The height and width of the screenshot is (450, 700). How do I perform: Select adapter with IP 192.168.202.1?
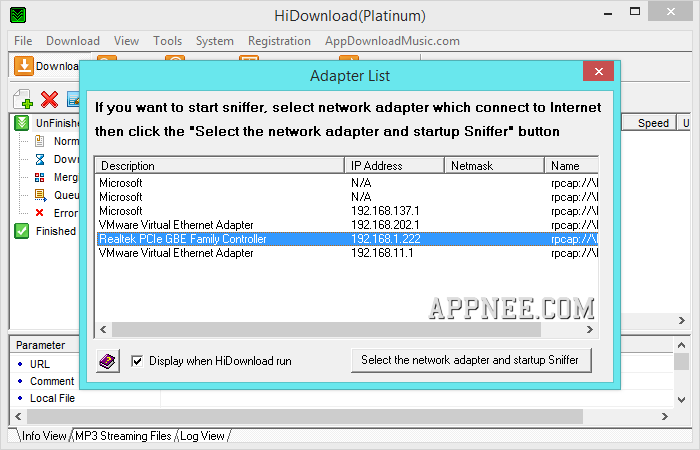pos(347,225)
